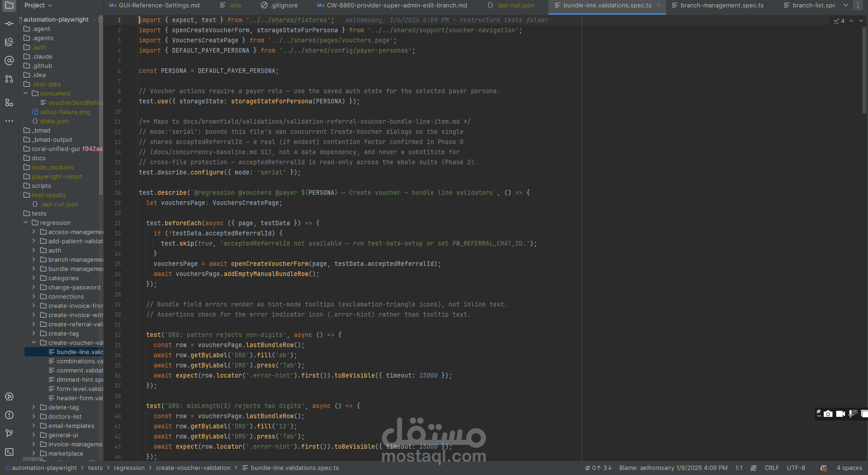The width and height of the screenshot is (868, 475).
Task: Open the Services tool window icon
Action: coord(9,397)
